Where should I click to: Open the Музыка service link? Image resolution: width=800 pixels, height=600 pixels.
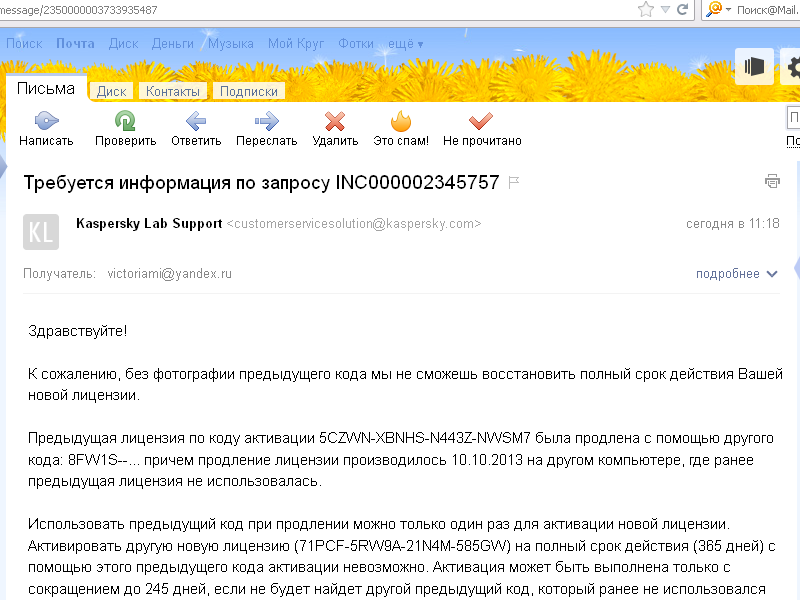pos(231,44)
